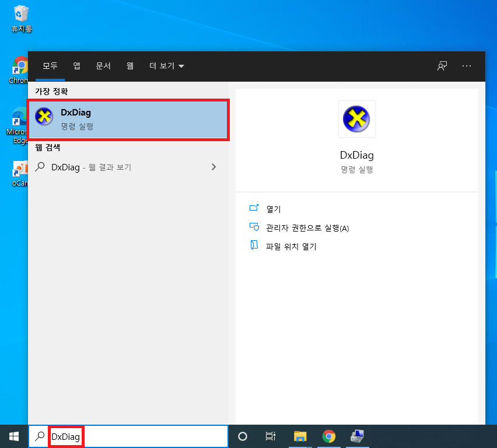The height and width of the screenshot is (448, 497).
Task: Select the 휴지통 recycle bin desktop icon
Action: click(x=22, y=19)
